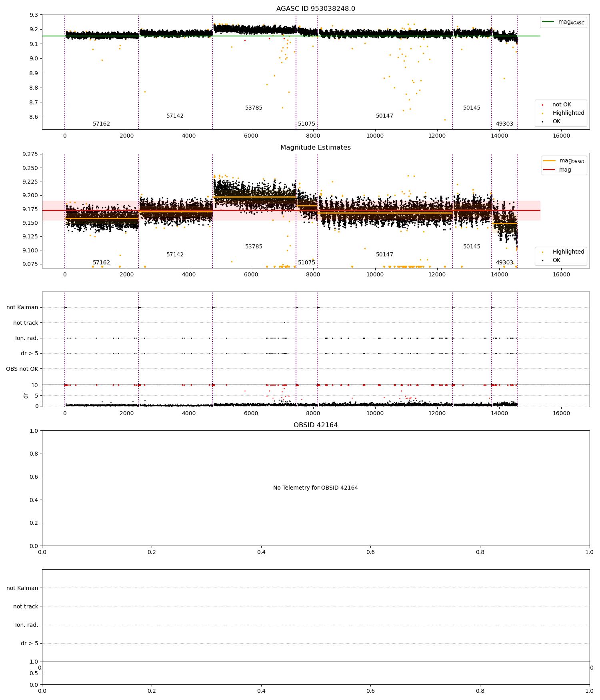The image size is (600, 700).
Task: Select the mag OBSID legend label
Action: tap(572, 161)
